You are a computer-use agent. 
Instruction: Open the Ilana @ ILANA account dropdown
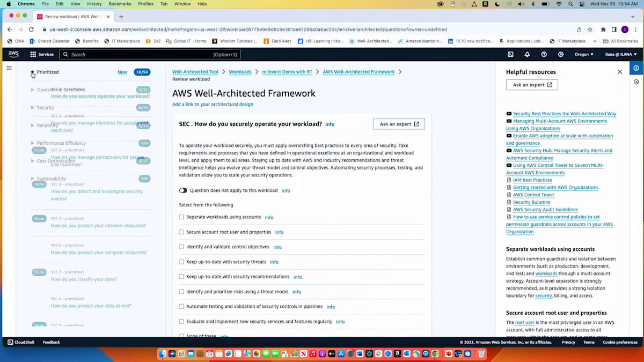[x=621, y=54]
